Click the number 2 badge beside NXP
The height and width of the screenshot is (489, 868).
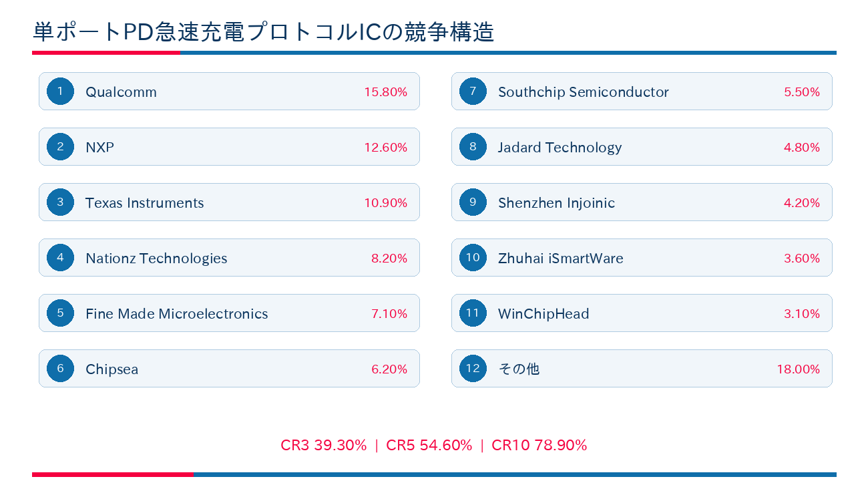click(x=60, y=147)
